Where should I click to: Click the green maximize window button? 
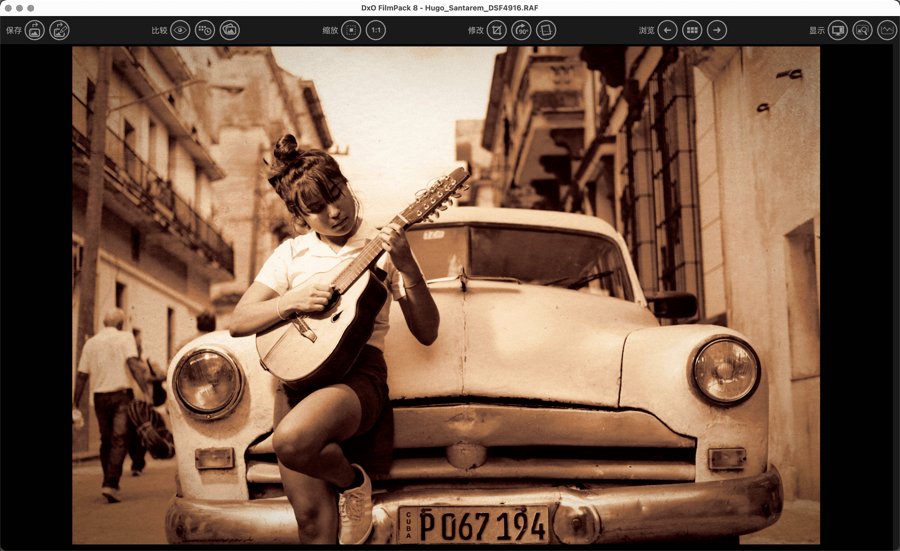pos(31,8)
